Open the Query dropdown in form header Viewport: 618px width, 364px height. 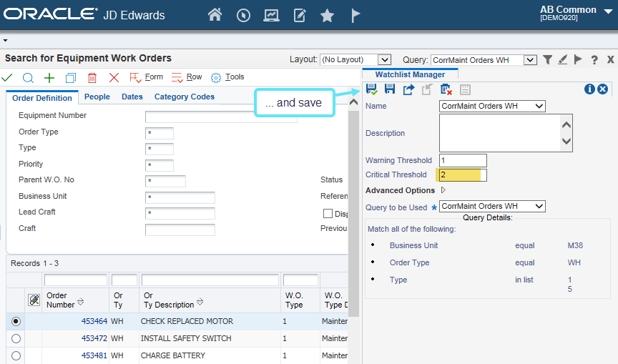click(x=530, y=60)
